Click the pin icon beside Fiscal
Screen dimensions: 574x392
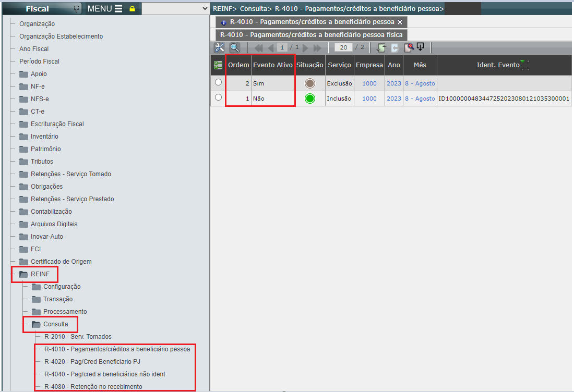[x=77, y=9]
